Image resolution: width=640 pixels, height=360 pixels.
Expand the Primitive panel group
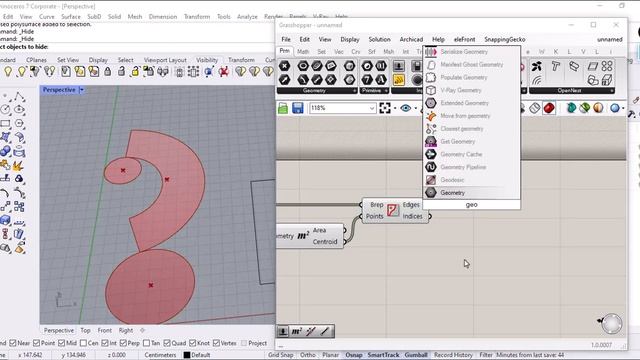tap(386, 91)
